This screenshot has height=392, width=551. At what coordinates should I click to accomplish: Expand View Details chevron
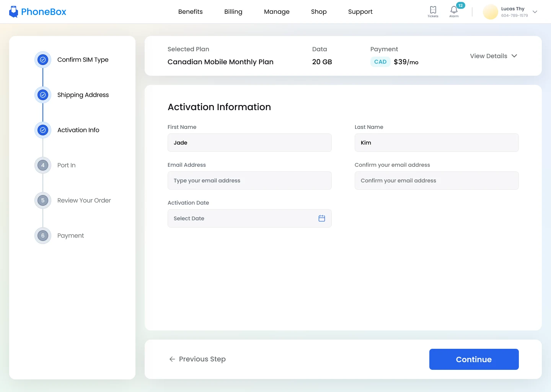click(514, 56)
